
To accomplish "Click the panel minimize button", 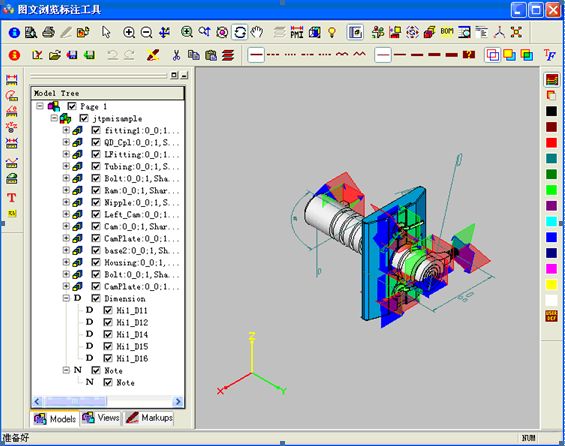I will click(184, 75).
